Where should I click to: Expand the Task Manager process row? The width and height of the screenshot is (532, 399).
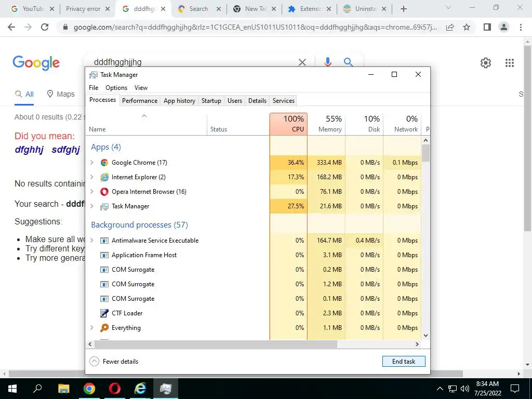pos(91,206)
